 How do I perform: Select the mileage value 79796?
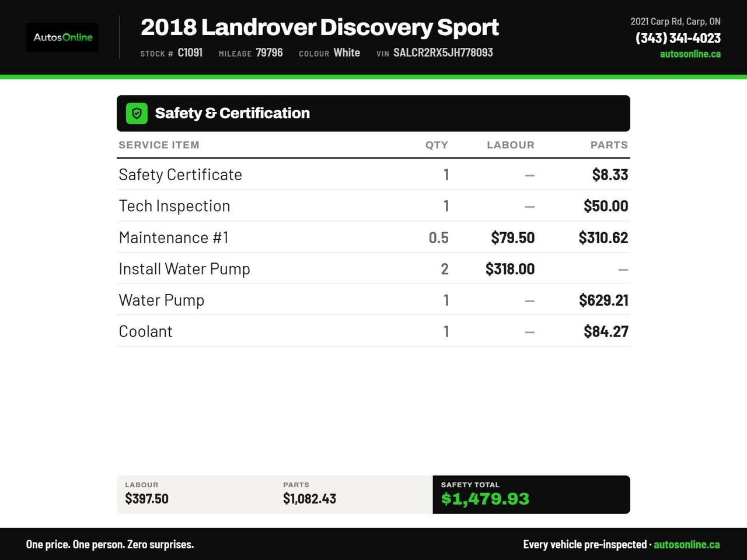click(x=269, y=52)
